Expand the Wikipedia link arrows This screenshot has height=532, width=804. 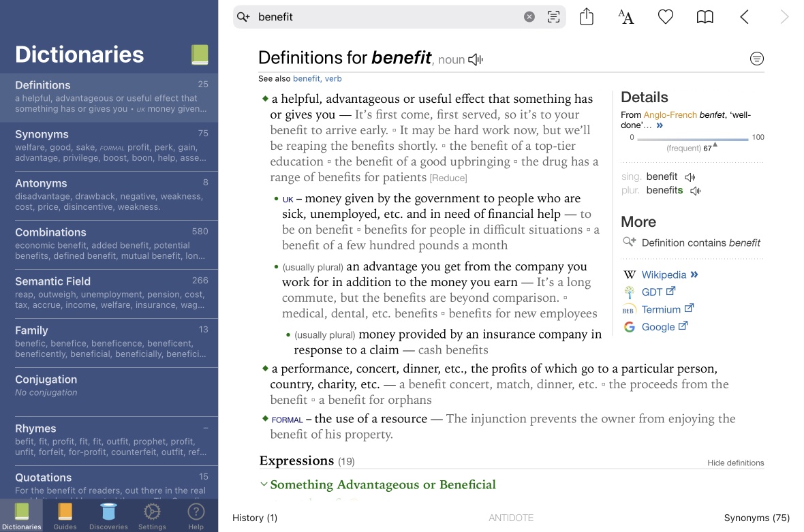tap(694, 275)
